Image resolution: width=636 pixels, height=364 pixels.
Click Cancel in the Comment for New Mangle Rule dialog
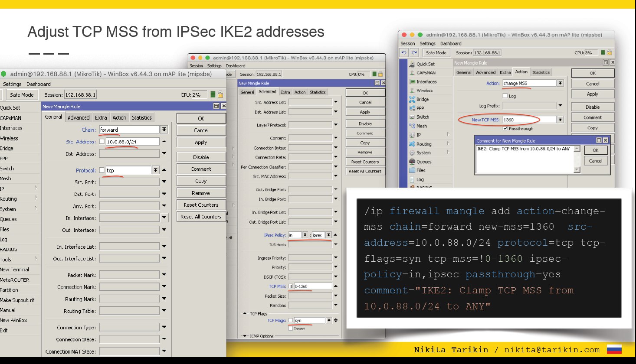tap(596, 161)
